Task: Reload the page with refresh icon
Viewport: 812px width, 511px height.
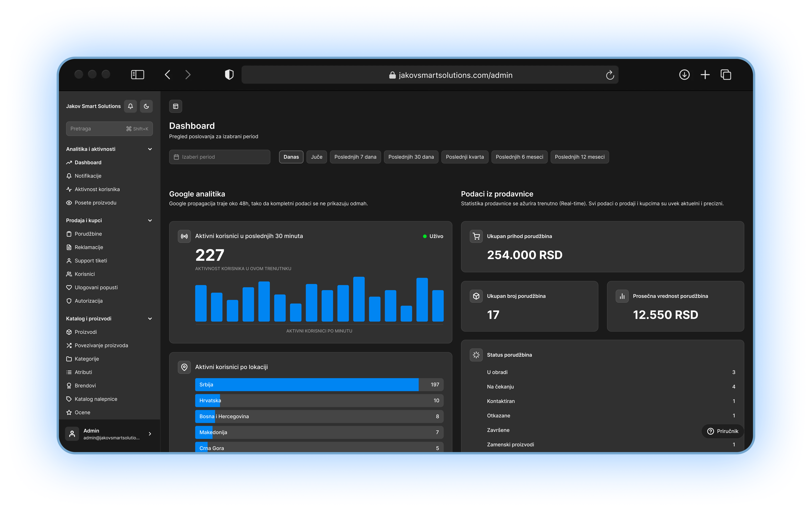Action: pyautogui.click(x=610, y=75)
